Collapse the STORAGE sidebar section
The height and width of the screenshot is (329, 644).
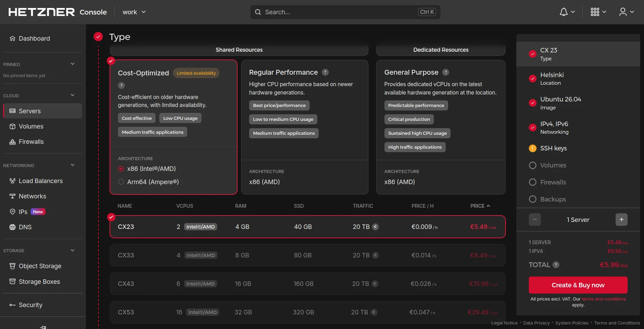(x=73, y=250)
